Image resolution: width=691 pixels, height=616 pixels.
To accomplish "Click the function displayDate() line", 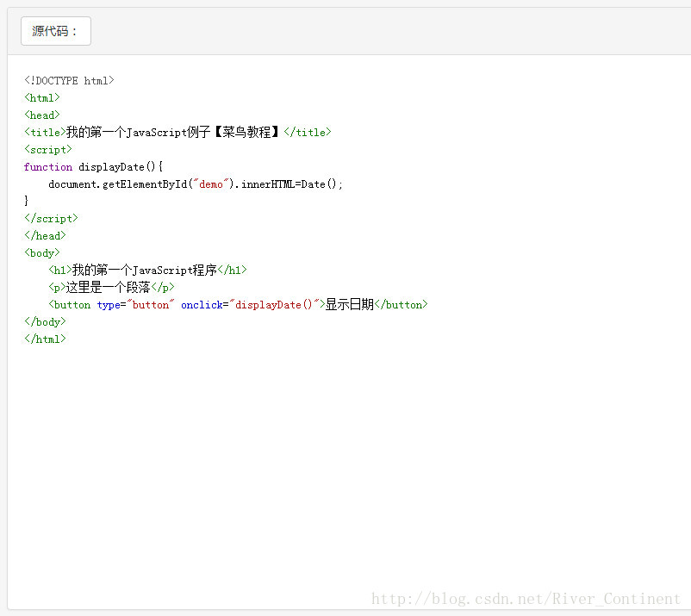I will pyautogui.click(x=93, y=166).
